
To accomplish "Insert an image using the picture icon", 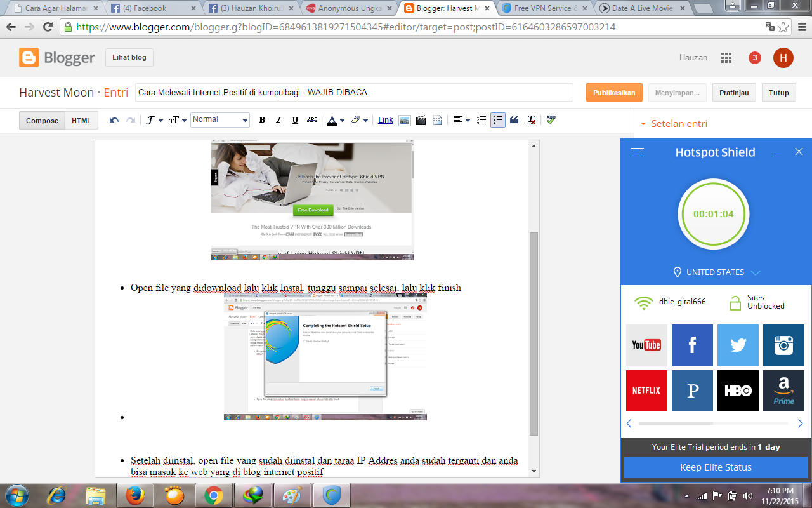I will click(405, 120).
